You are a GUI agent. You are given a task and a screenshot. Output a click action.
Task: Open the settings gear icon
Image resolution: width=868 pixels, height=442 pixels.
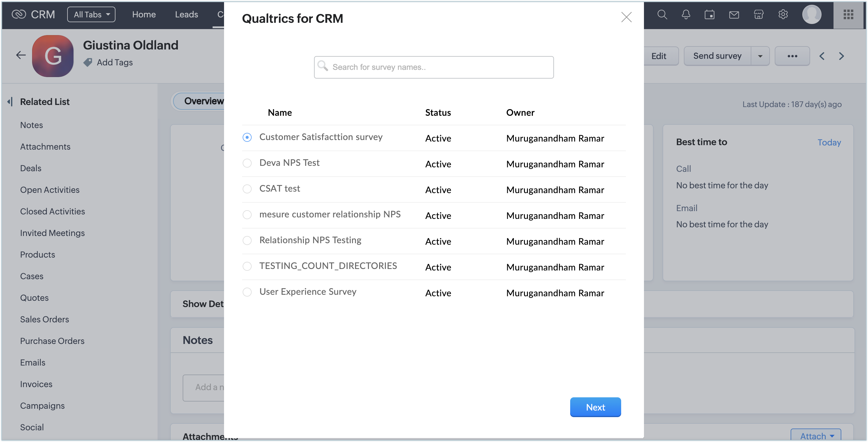coord(783,14)
